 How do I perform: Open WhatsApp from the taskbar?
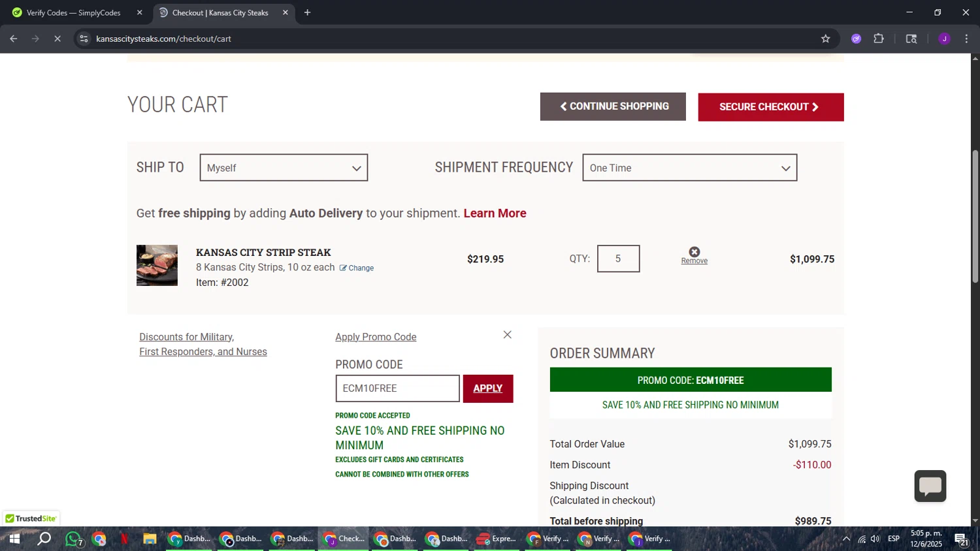click(x=73, y=539)
